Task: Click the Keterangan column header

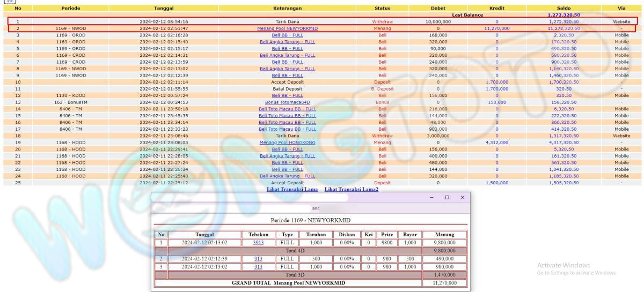Action: [287, 9]
